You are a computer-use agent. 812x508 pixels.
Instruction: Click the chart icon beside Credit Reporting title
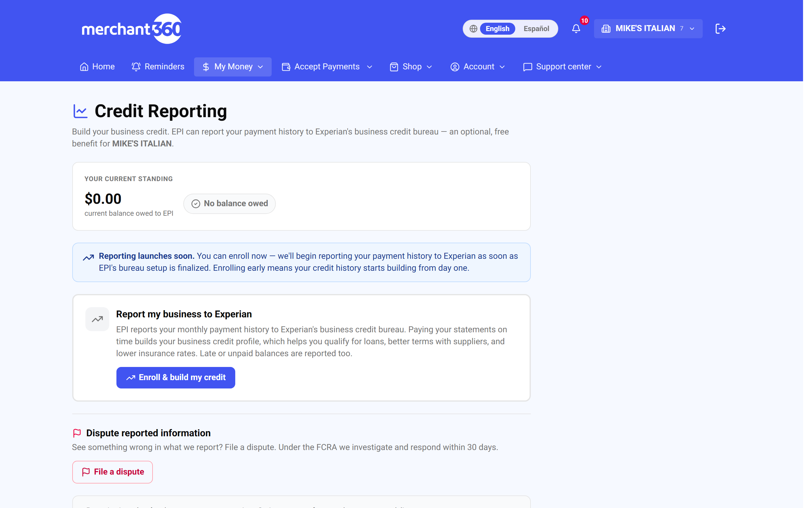pyautogui.click(x=80, y=111)
